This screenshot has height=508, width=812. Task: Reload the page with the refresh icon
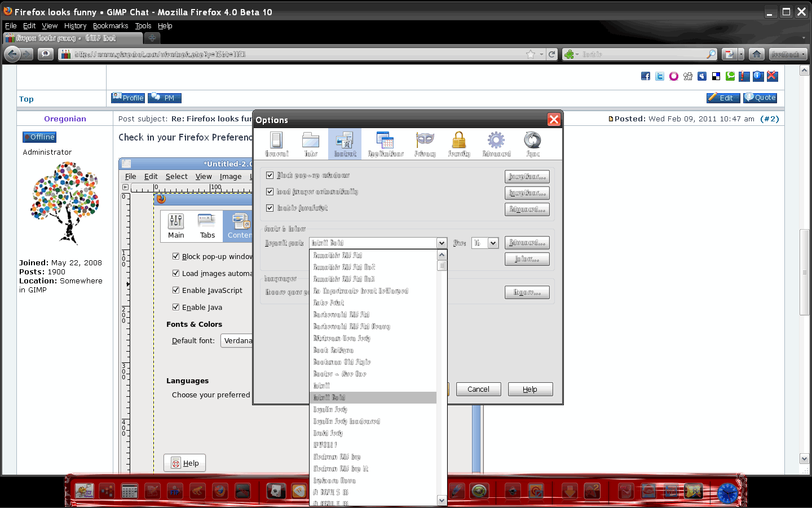click(552, 54)
